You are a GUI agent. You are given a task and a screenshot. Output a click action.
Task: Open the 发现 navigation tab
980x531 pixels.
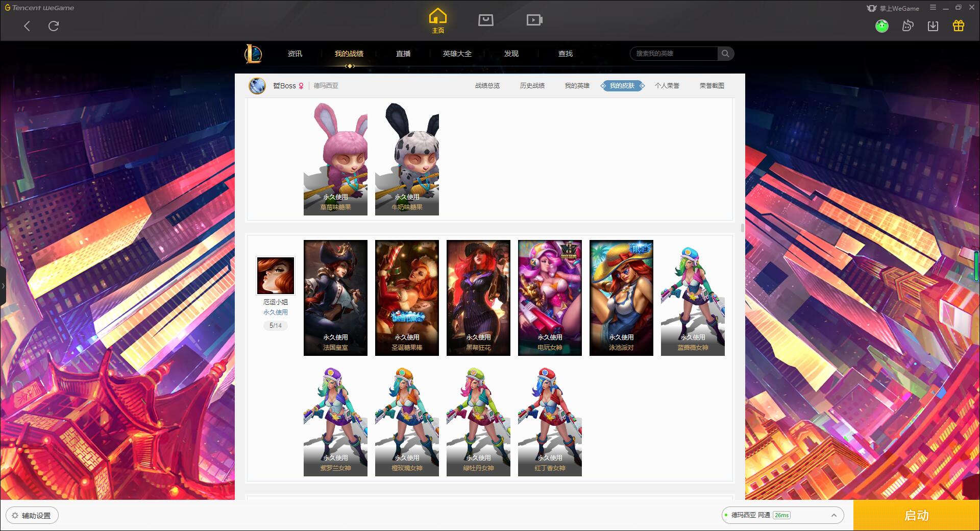[x=511, y=54]
